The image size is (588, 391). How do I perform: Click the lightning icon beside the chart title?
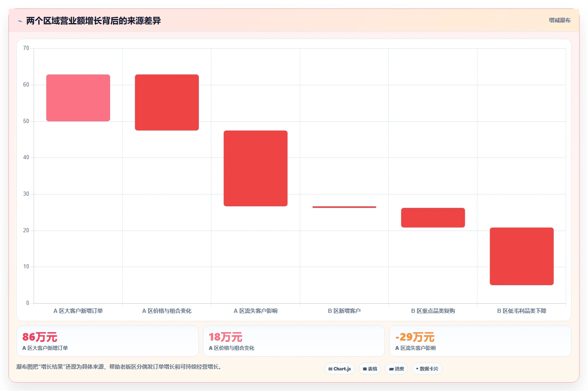(x=20, y=21)
